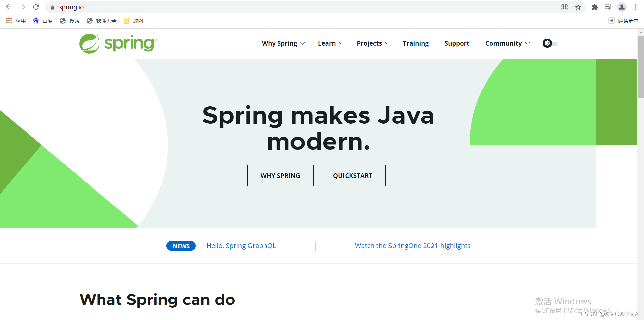This screenshot has width=644, height=320.
Task: Open the 应用 apps bookmark
Action: (x=16, y=21)
